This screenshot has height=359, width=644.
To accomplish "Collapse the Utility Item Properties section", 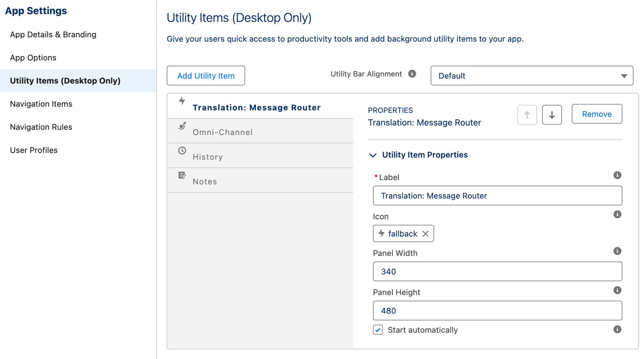I will (373, 155).
